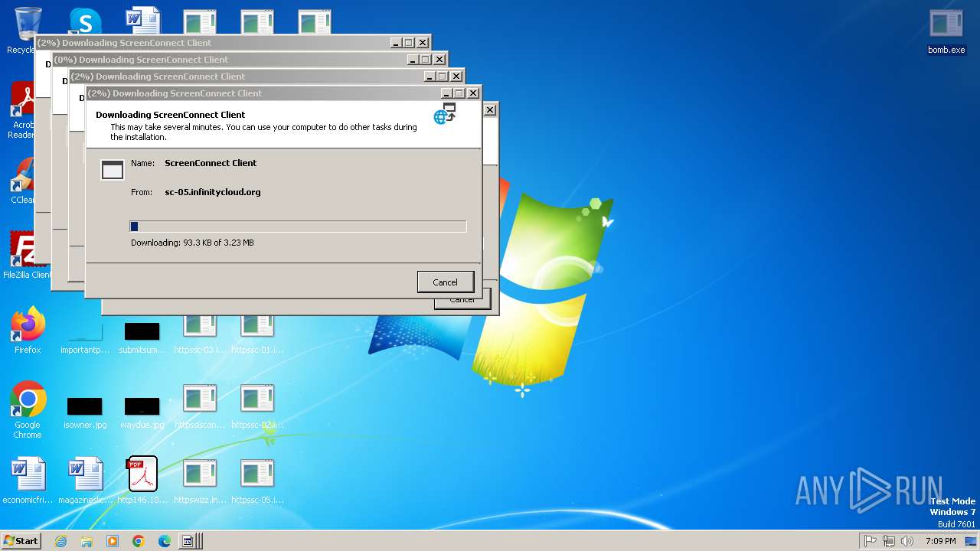The width and height of the screenshot is (980, 551).
Task: Select waydue.jpg on the desktop
Action: 142,410
